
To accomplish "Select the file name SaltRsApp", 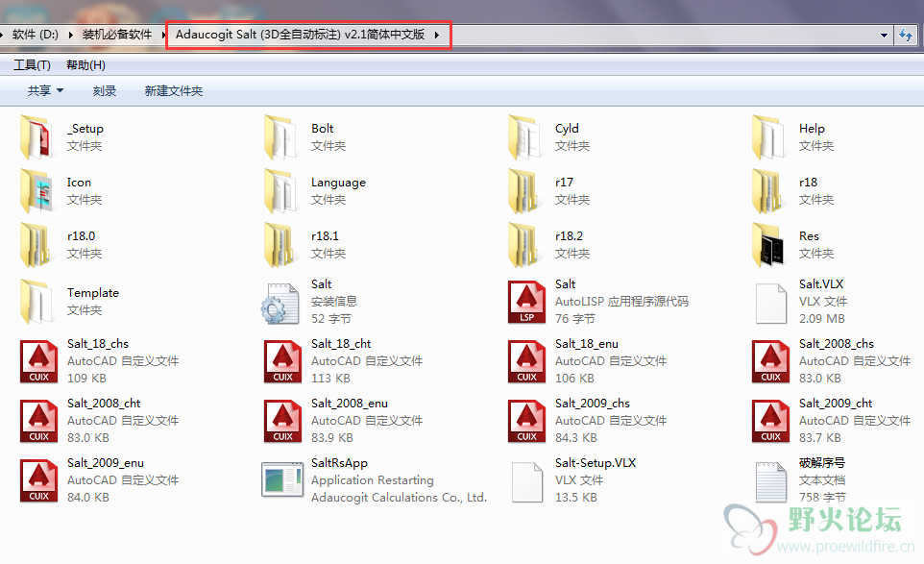I will pos(339,463).
